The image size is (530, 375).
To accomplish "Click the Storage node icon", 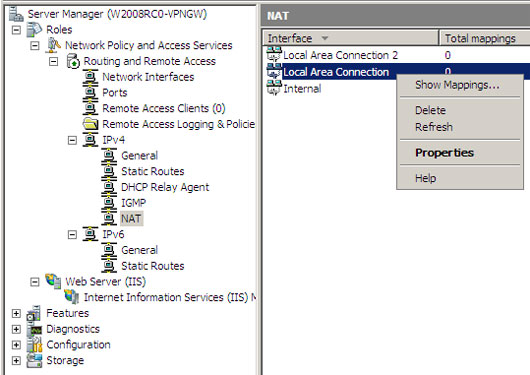I will point(34,360).
